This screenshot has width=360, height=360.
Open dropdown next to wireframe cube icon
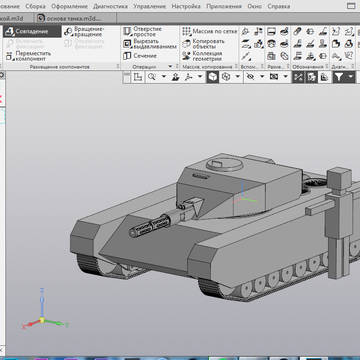coord(238,77)
